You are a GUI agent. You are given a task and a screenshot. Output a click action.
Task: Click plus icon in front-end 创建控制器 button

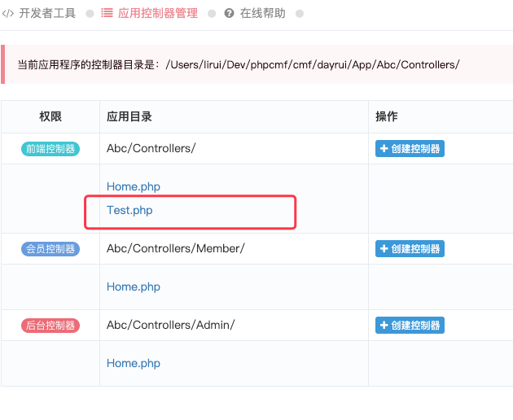[384, 148]
